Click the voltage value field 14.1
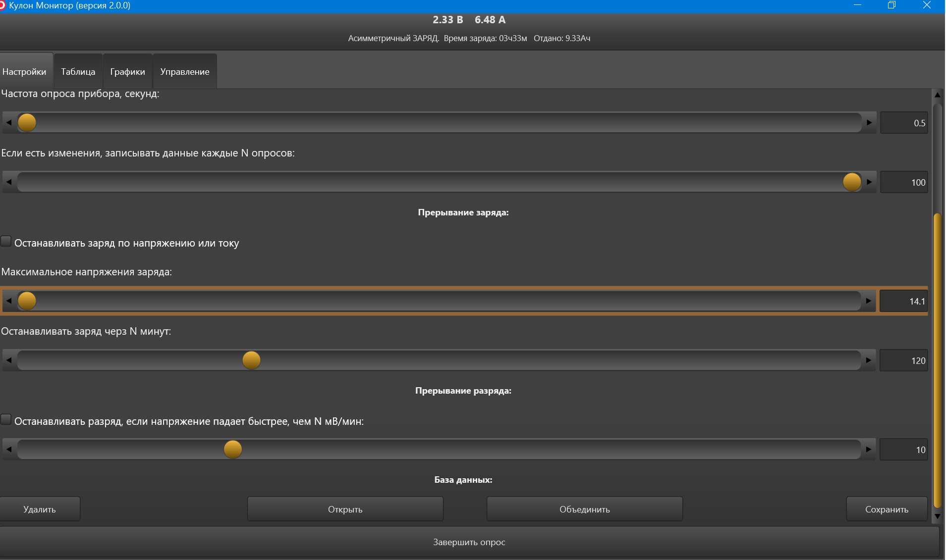 point(903,301)
